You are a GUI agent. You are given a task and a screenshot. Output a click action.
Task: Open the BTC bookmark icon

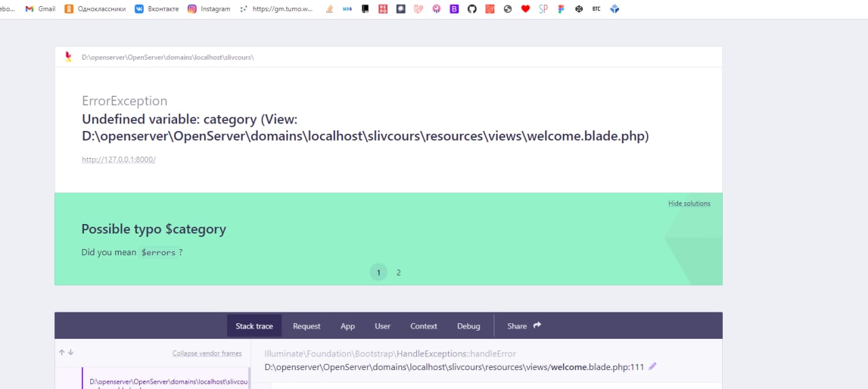click(596, 9)
